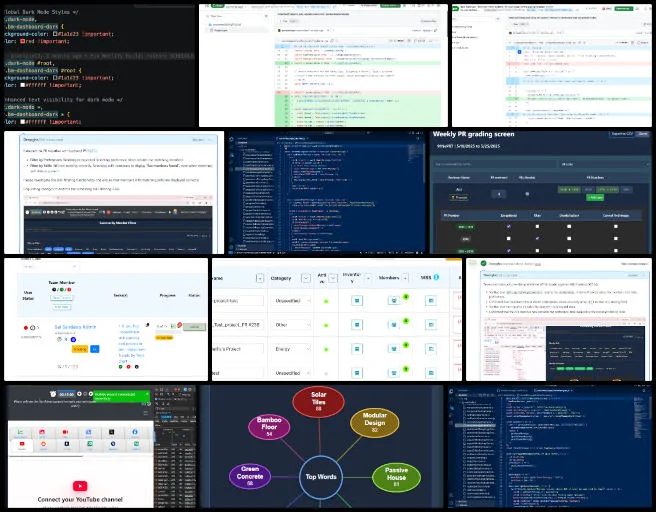Toggle green Active dot in Other category row
Viewport: 656px width, 512px height.
click(x=326, y=325)
